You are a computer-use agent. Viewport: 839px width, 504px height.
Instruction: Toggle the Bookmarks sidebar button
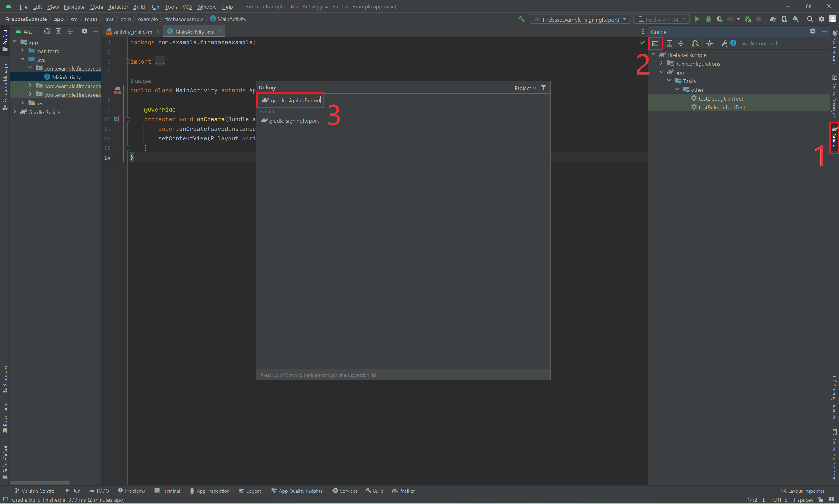click(x=5, y=418)
